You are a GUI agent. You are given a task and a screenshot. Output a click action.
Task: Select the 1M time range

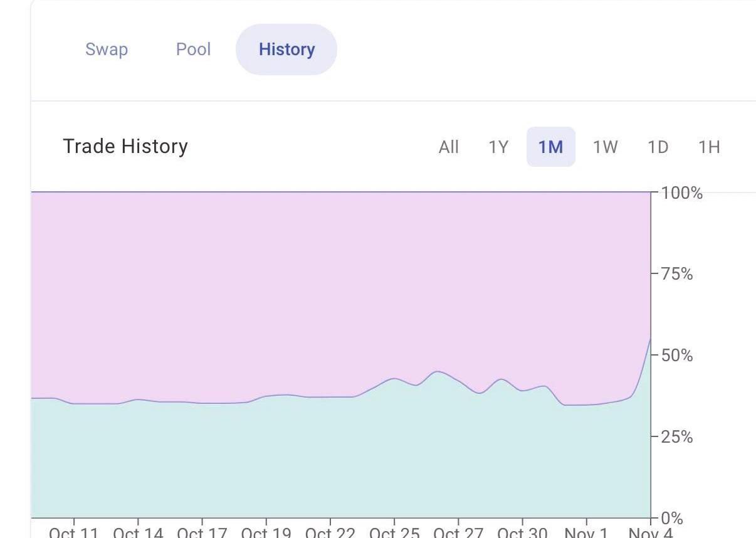click(x=550, y=147)
